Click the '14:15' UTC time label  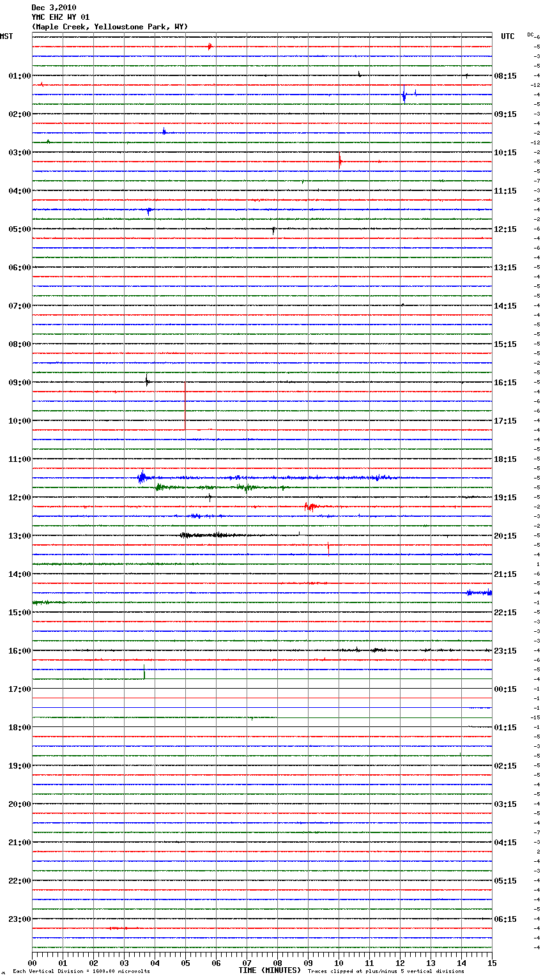[x=505, y=306]
